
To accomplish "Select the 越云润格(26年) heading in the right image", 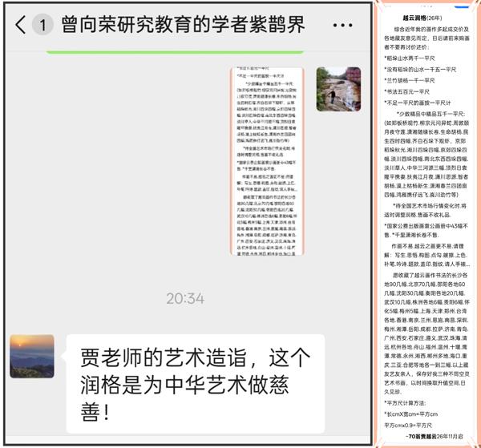I will 422,18.
